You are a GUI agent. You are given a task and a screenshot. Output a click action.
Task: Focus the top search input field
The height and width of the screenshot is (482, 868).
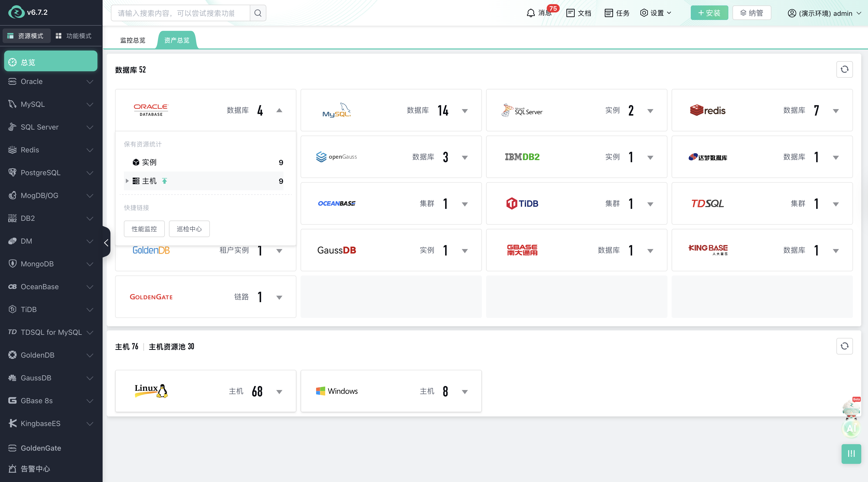(x=181, y=13)
